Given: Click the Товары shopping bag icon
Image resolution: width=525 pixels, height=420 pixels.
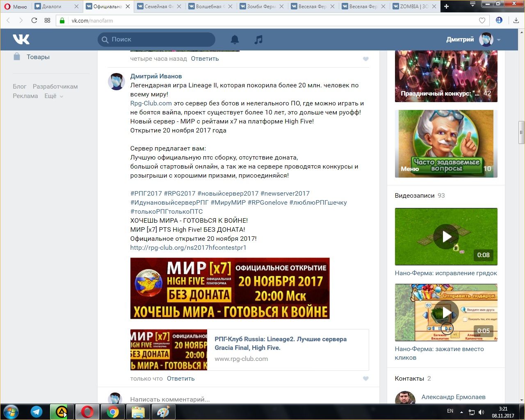Looking at the screenshot, I should (17, 57).
